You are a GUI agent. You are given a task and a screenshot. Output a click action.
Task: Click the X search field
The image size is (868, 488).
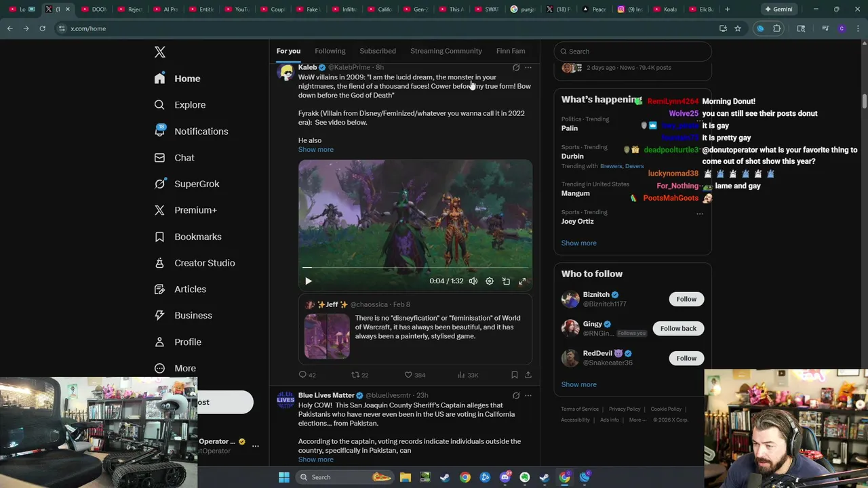(633, 52)
